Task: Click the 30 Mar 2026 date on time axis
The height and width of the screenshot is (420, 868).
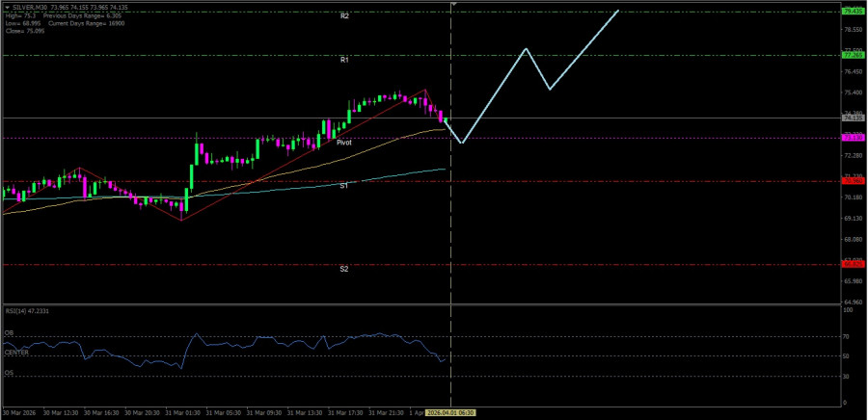Action: 21,412
